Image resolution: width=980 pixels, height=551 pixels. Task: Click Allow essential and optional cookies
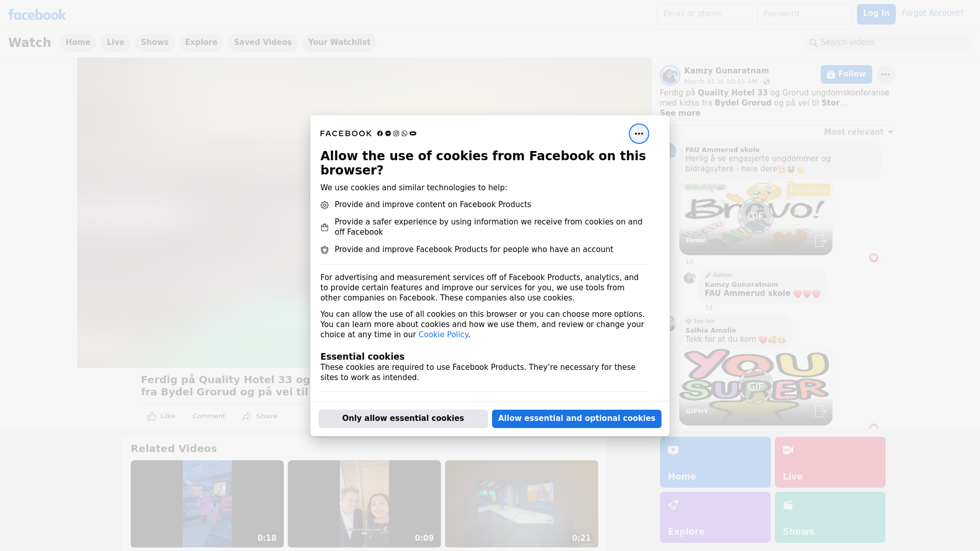tap(576, 418)
